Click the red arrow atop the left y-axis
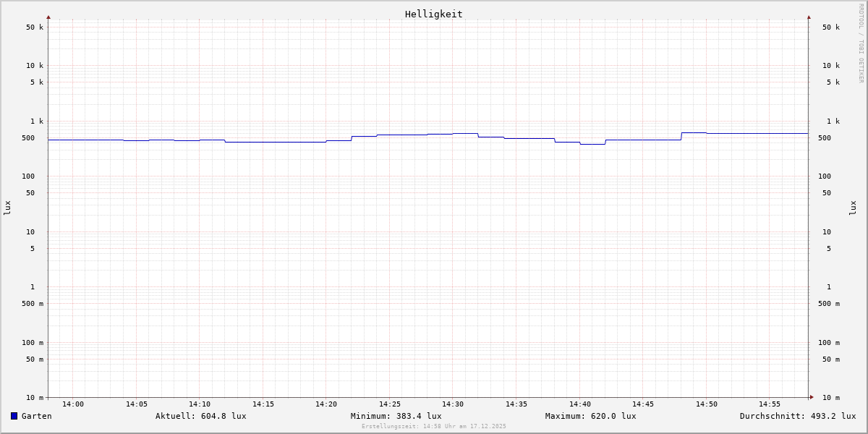 [x=48, y=17]
